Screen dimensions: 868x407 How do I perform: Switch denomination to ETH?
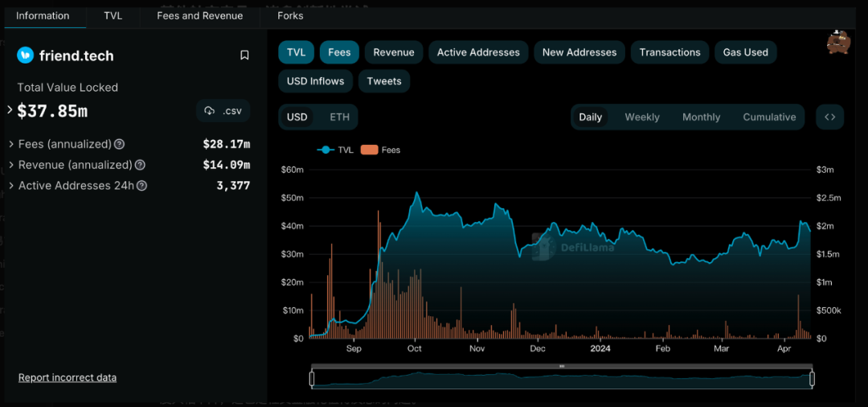tap(339, 117)
